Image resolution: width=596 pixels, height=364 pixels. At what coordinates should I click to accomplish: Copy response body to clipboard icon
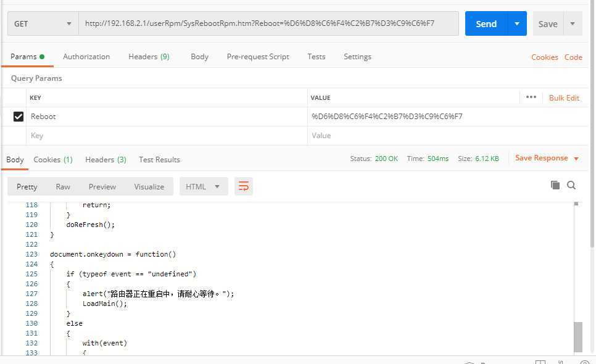click(555, 185)
